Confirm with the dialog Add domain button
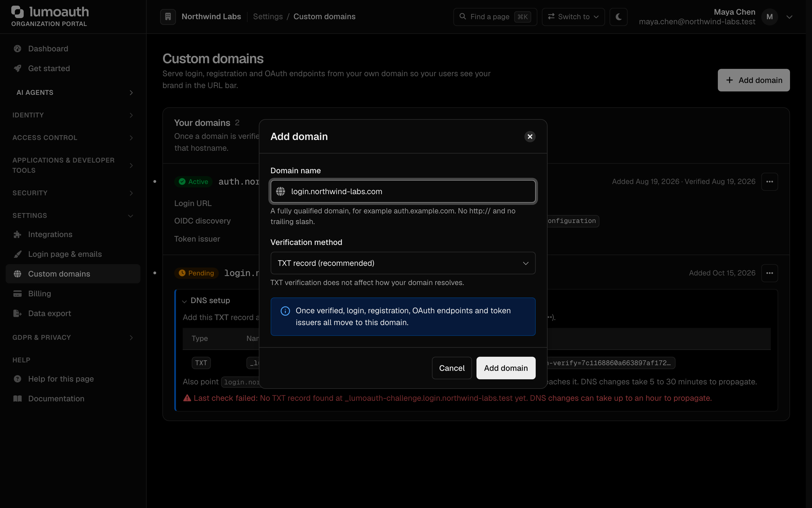This screenshot has width=812, height=508. click(x=506, y=368)
